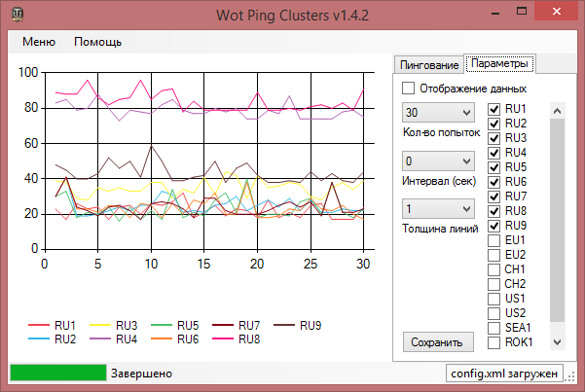Click the RU6 orange legend swatch
585x392 pixels.
(x=162, y=339)
